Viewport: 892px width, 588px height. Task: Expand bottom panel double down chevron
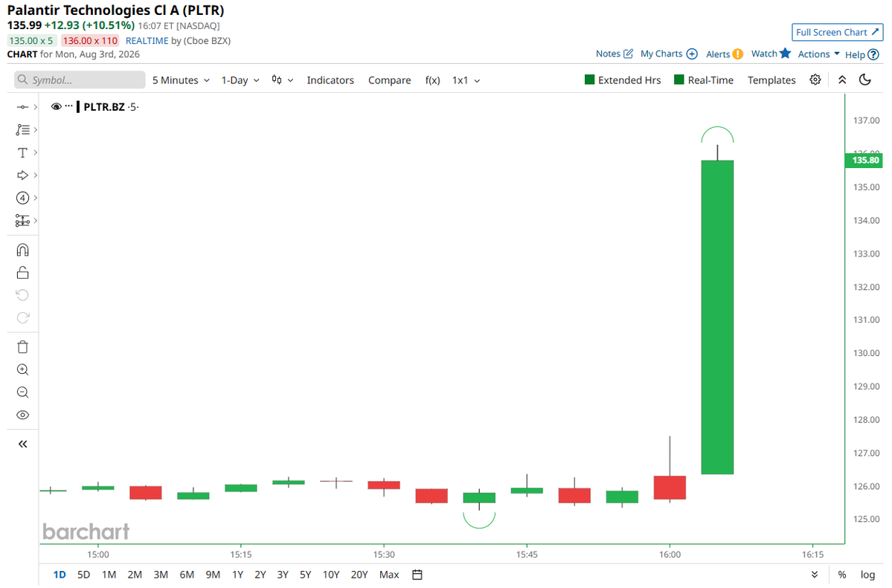point(815,575)
